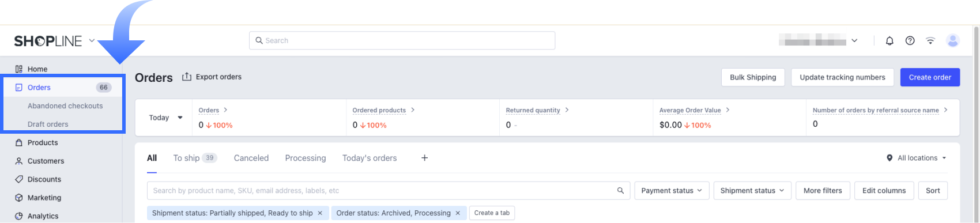980x223 pixels.
Task: Open the notifications bell icon
Action: pyautogui.click(x=889, y=41)
